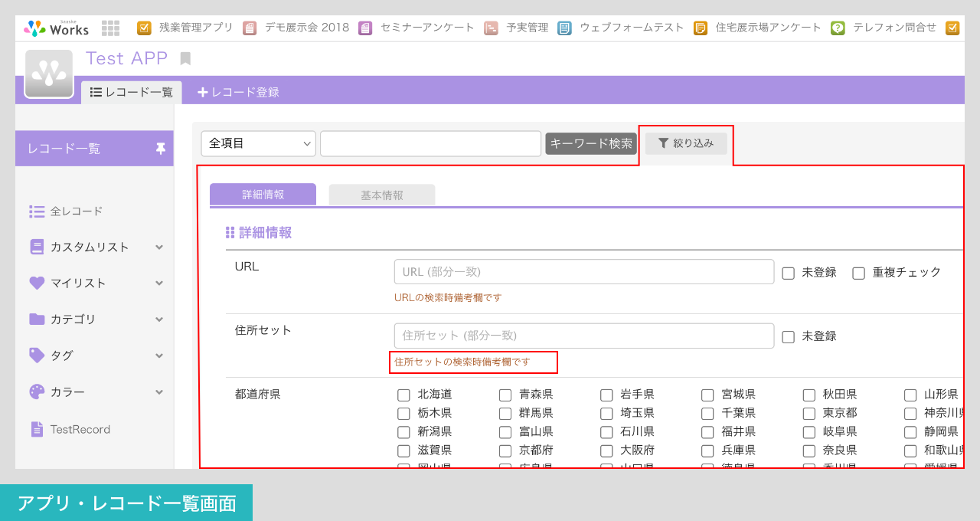
Task: Check the 北海道 prefecture box
Action: pyautogui.click(x=403, y=395)
